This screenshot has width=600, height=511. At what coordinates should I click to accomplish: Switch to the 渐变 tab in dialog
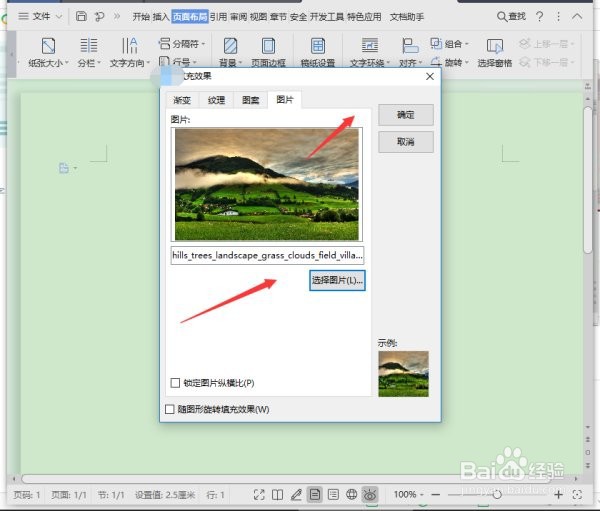point(182,100)
